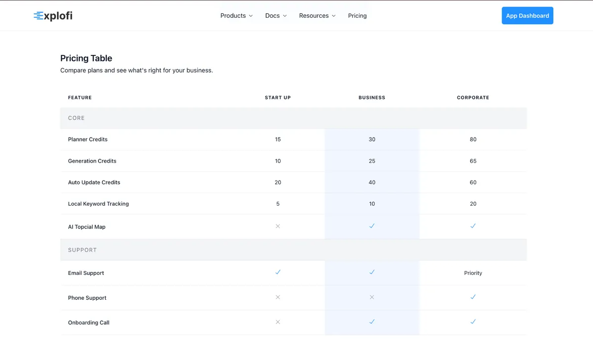
Task: Open the App Dashboard
Action: 527,15
